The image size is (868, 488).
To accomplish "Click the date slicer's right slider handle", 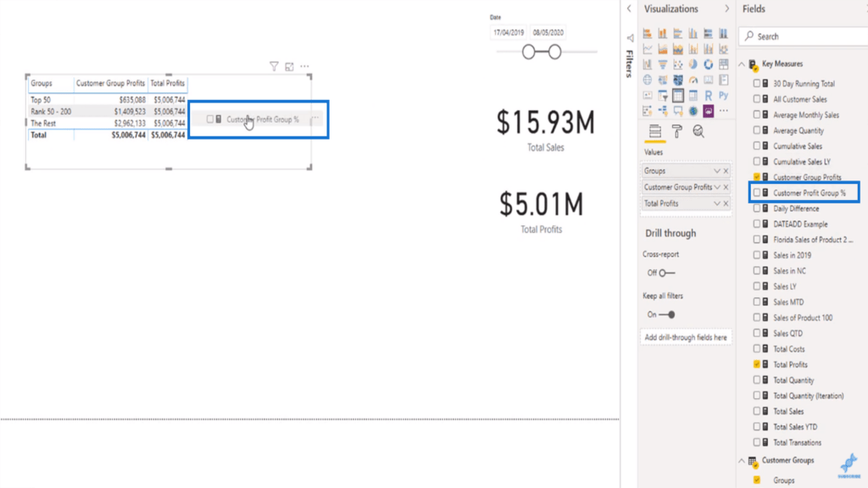I will coord(554,53).
